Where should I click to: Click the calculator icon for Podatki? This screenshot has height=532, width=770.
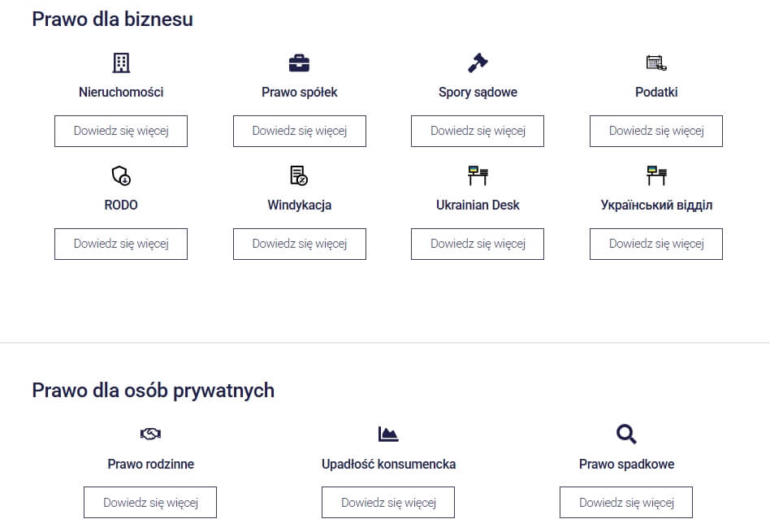pos(656,63)
